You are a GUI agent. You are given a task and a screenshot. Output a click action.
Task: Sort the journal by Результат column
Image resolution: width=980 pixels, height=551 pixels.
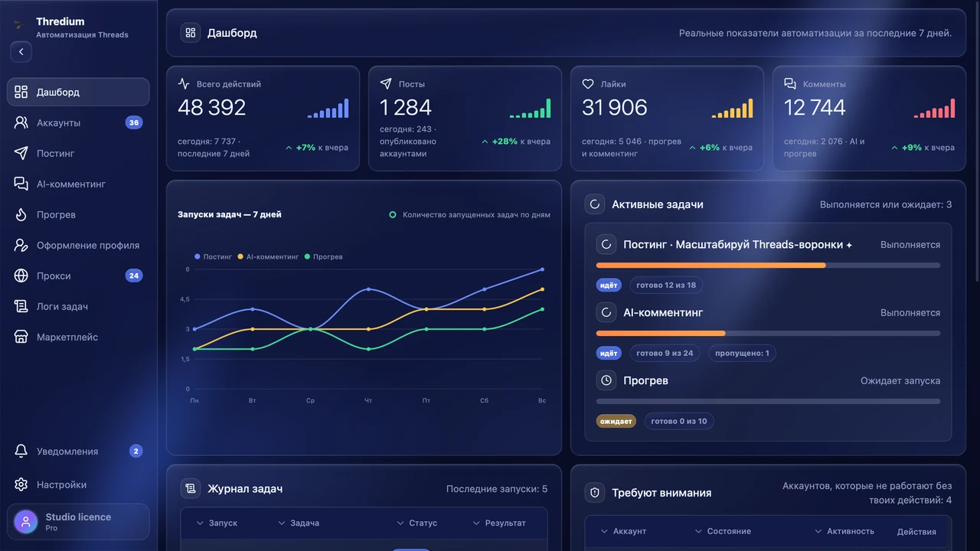point(499,523)
